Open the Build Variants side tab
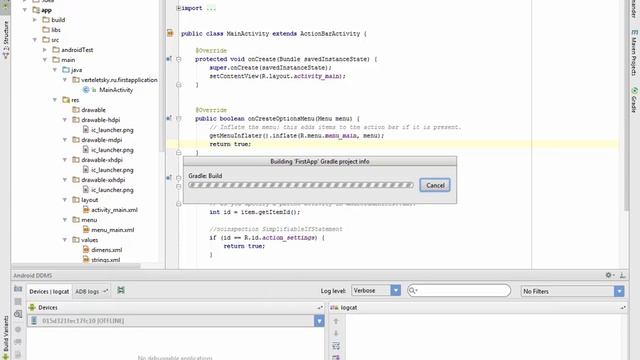The image size is (640, 360). (5, 337)
